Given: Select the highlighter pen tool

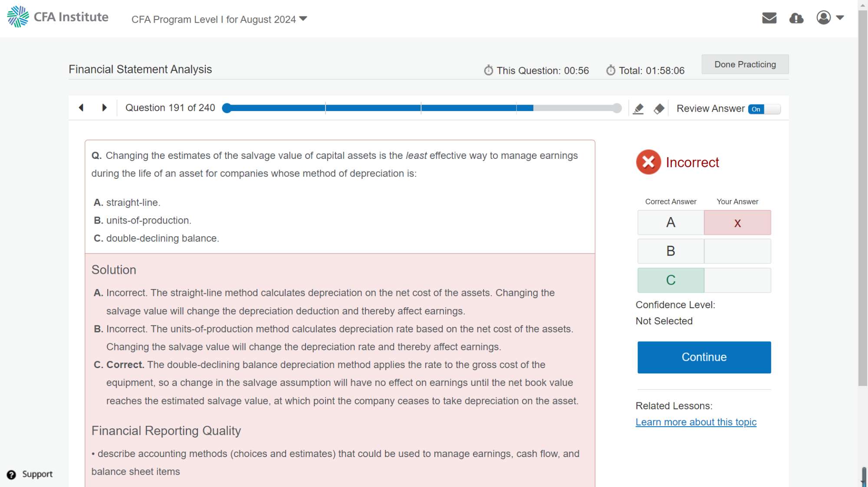Looking at the screenshot, I should (638, 109).
